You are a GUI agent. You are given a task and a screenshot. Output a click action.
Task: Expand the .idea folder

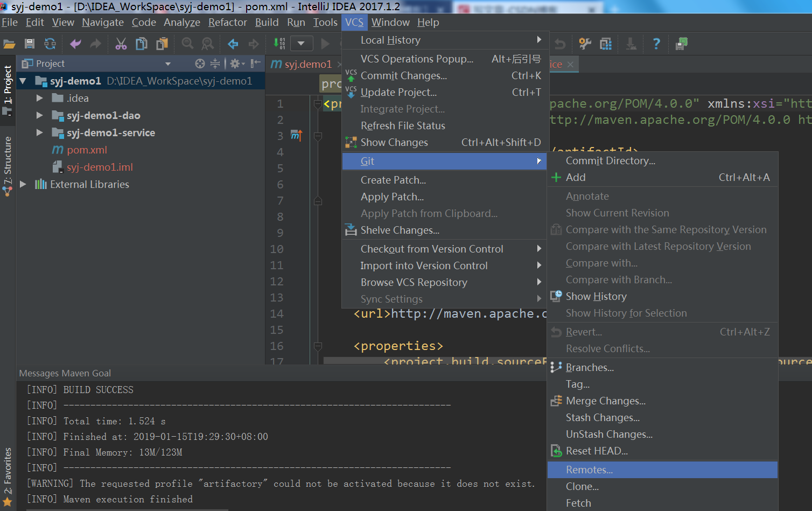click(x=39, y=98)
